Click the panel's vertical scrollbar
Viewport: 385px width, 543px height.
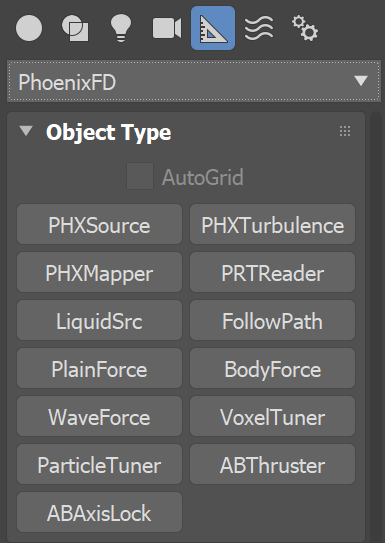(376, 327)
